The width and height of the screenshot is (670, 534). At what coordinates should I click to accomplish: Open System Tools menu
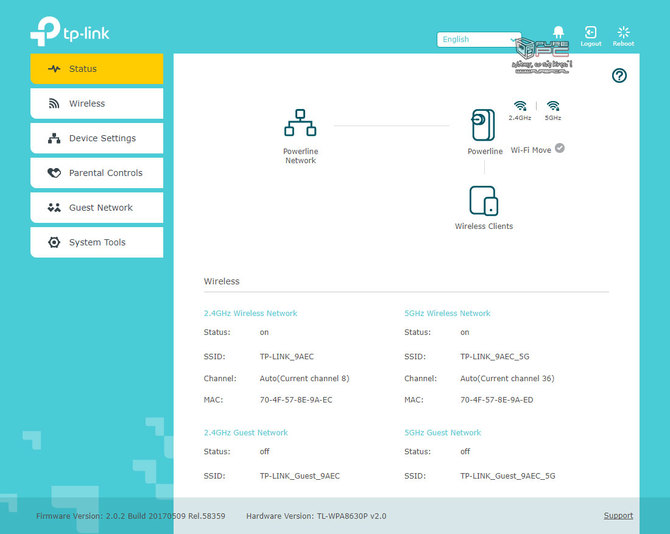pos(97,242)
